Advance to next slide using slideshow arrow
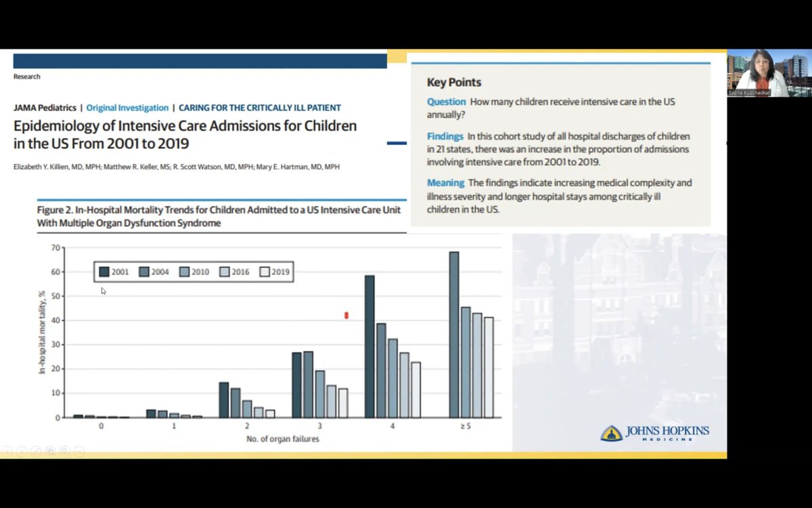 [21, 451]
